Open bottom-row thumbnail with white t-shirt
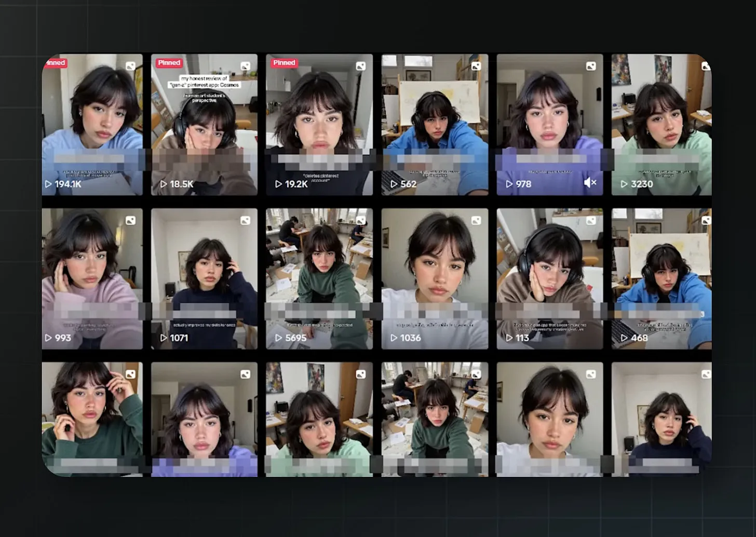Image resolution: width=756 pixels, height=537 pixels. point(549,419)
